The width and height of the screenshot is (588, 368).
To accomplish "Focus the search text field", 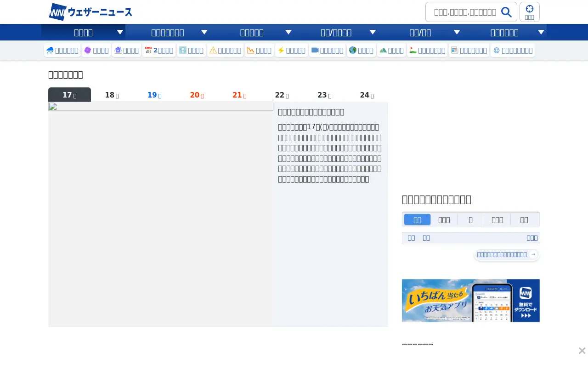I will click(x=465, y=12).
